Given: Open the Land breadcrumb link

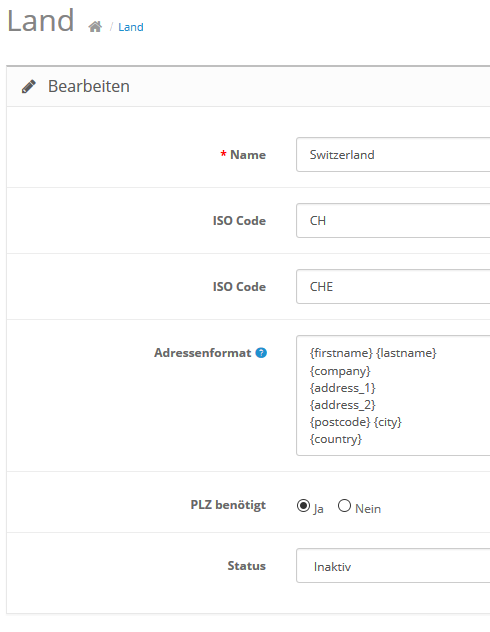Looking at the screenshot, I should [x=131, y=27].
